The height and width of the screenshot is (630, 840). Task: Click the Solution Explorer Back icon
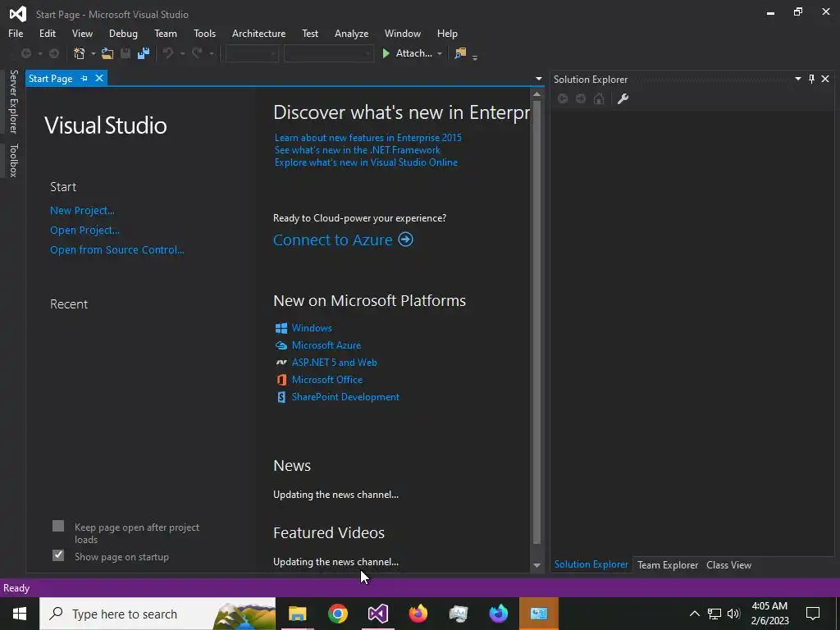563,98
